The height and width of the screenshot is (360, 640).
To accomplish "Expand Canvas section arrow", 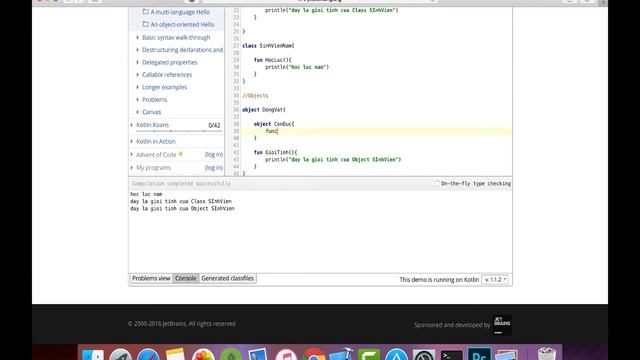I will click(x=138, y=112).
